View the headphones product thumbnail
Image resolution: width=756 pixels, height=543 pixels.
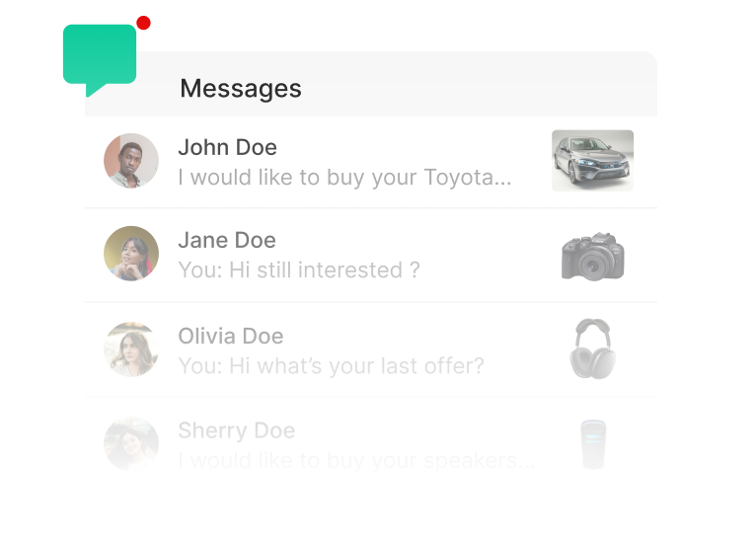(x=593, y=349)
